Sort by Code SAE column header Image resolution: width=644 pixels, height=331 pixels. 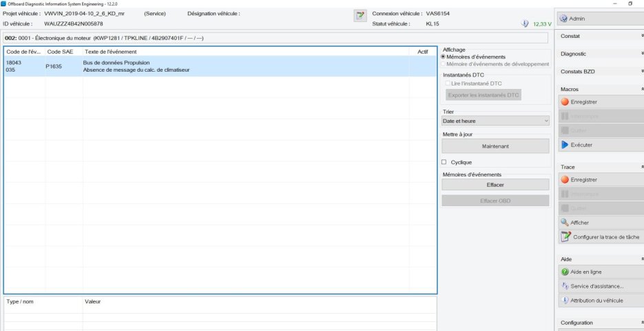click(x=64, y=52)
